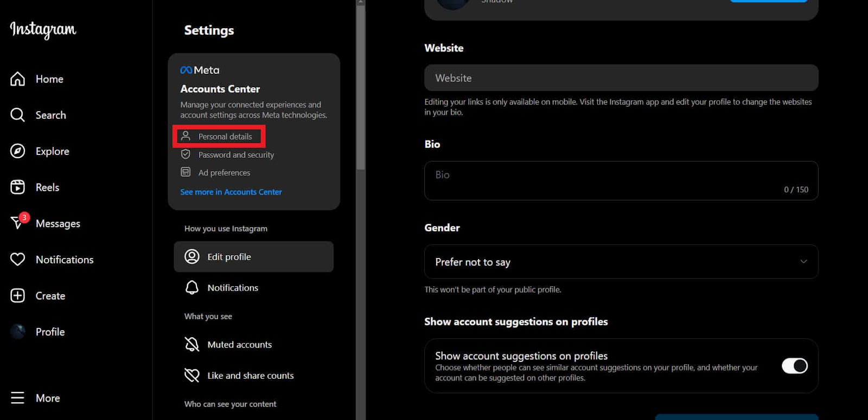Click the 'How you use Instagram' section label
The image size is (868, 420).
tap(226, 229)
